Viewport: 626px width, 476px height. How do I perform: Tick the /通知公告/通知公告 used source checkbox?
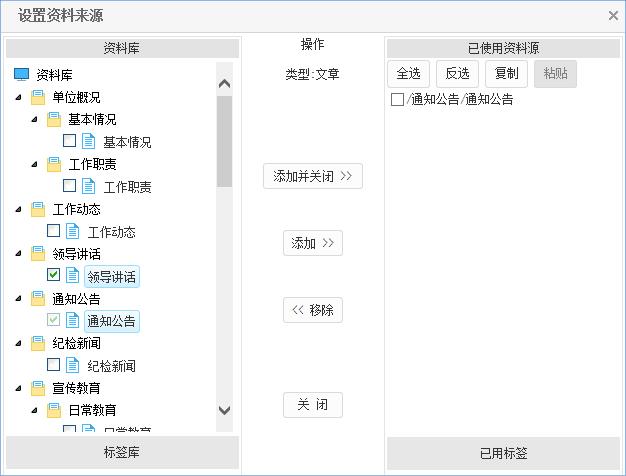point(397,99)
